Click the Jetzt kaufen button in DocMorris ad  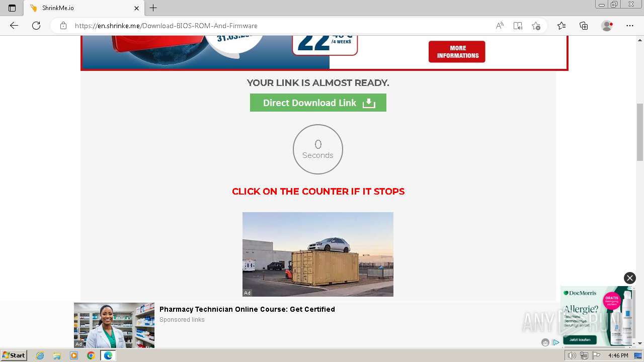coord(580,340)
